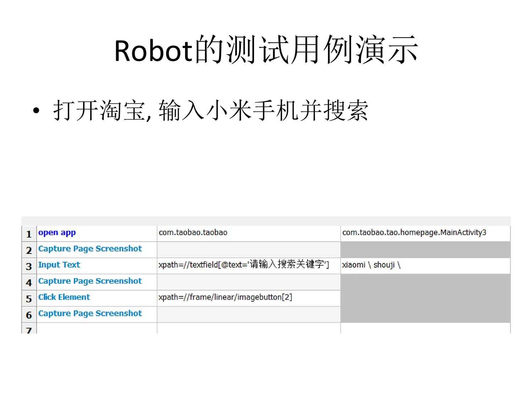The height and width of the screenshot is (399, 532).
Task: Click the empty argument cell in row 2
Action: [x=249, y=250]
